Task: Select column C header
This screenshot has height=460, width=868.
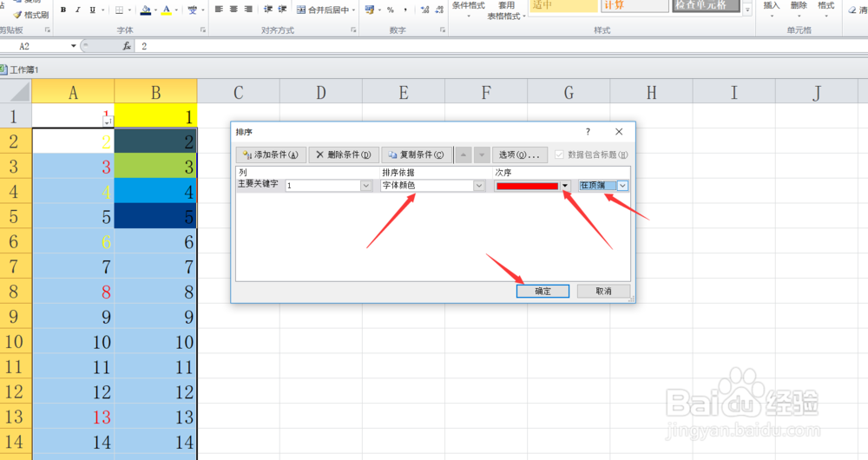Action: click(x=238, y=92)
